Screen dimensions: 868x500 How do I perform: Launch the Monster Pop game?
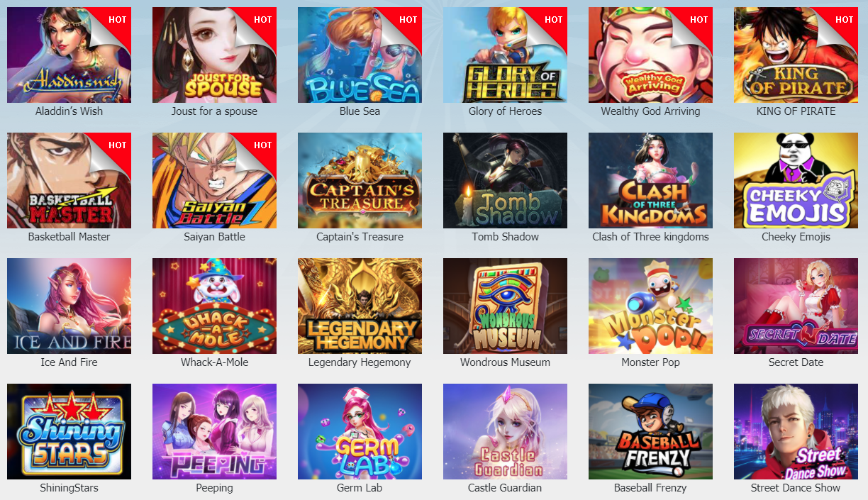click(650, 306)
